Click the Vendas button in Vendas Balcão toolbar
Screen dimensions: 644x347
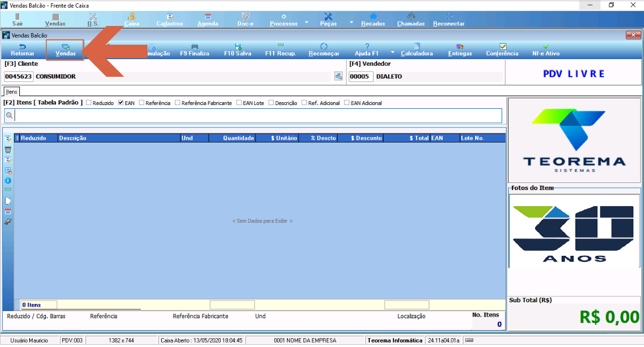point(65,50)
